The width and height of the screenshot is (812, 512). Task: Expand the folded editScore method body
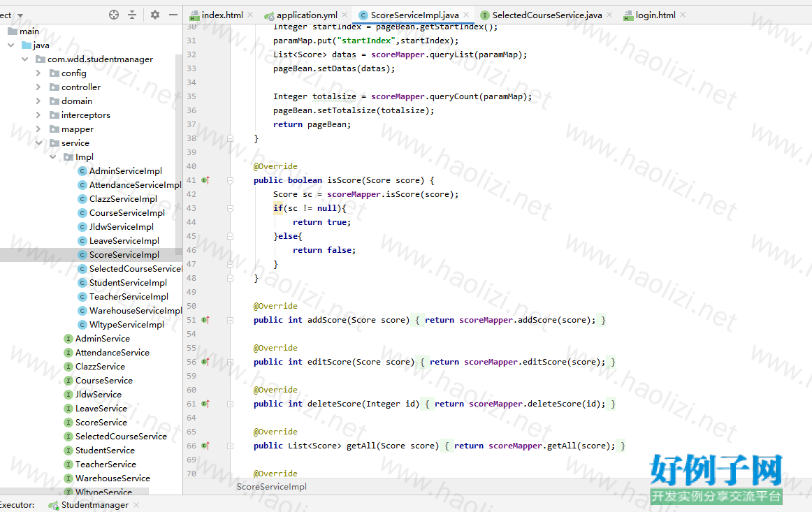point(229,362)
